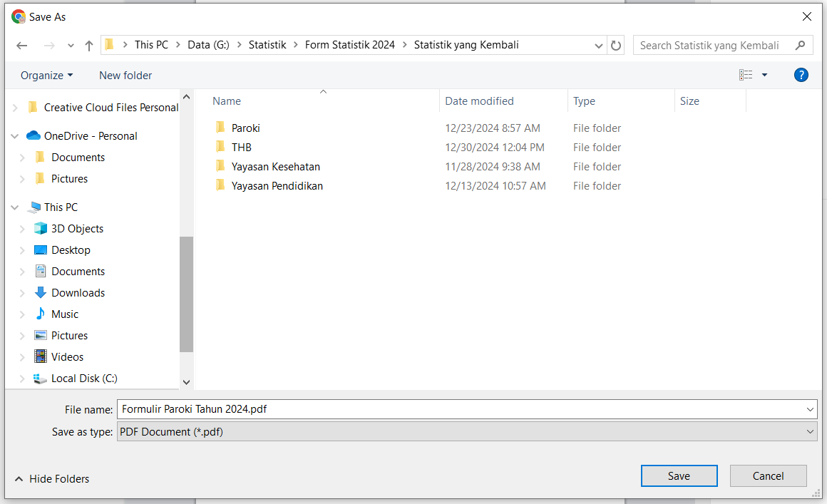Open recent locations dropdown arrow
This screenshot has height=504, width=827.
[71, 46]
